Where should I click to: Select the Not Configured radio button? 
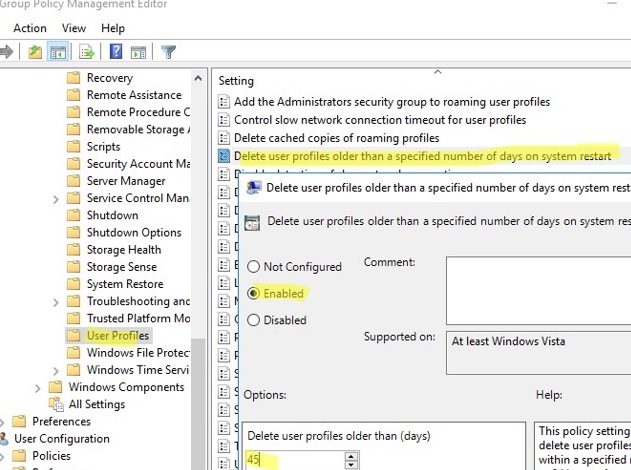pyautogui.click(x=253, y=267)
